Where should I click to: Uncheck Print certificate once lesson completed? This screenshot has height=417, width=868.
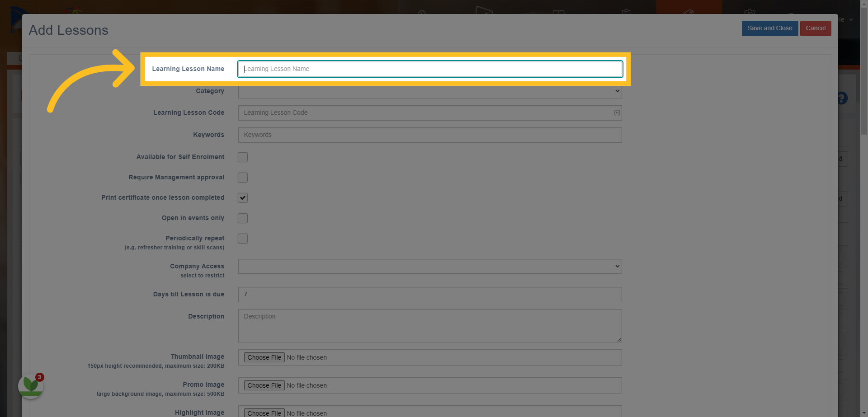tap(243, 198)
